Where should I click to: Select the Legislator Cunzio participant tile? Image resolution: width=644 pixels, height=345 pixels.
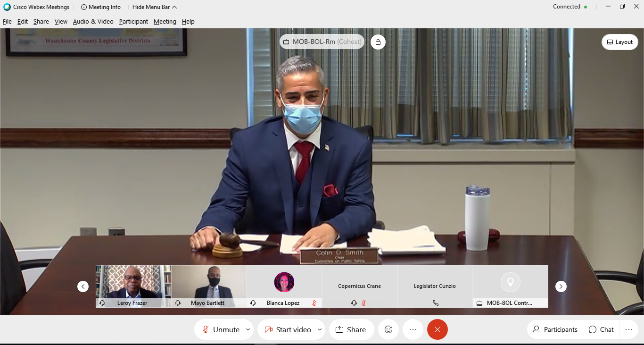[x=435, y=286]
